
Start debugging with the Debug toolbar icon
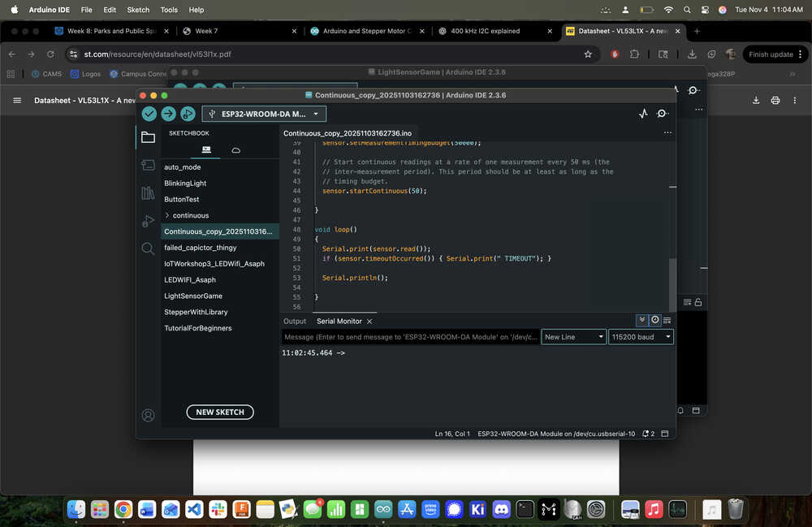(188, 114)
